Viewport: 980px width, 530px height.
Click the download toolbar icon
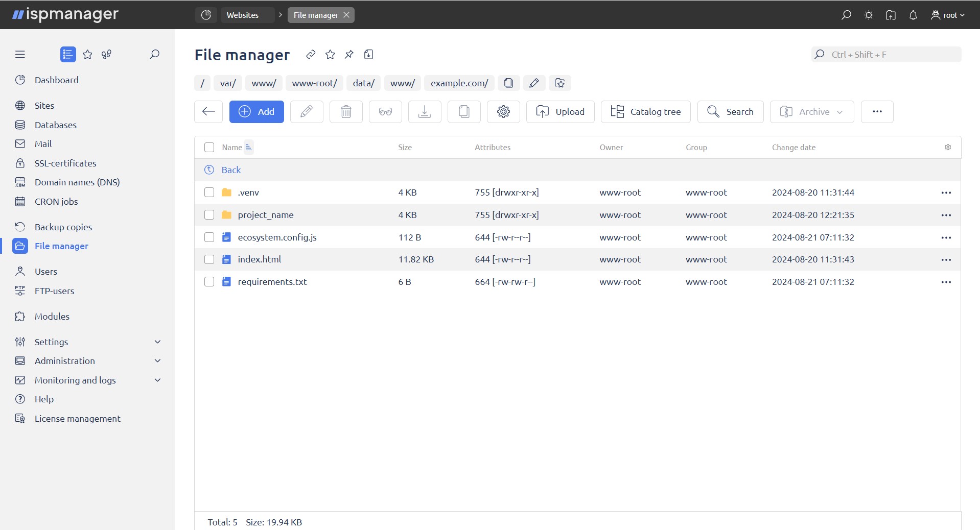pos(425,112)
